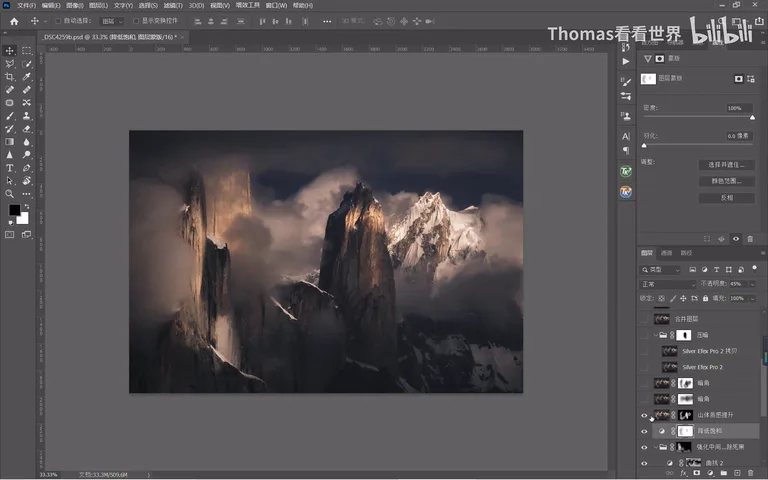Click the 羽化 feather slider handle

click(644, 145)
